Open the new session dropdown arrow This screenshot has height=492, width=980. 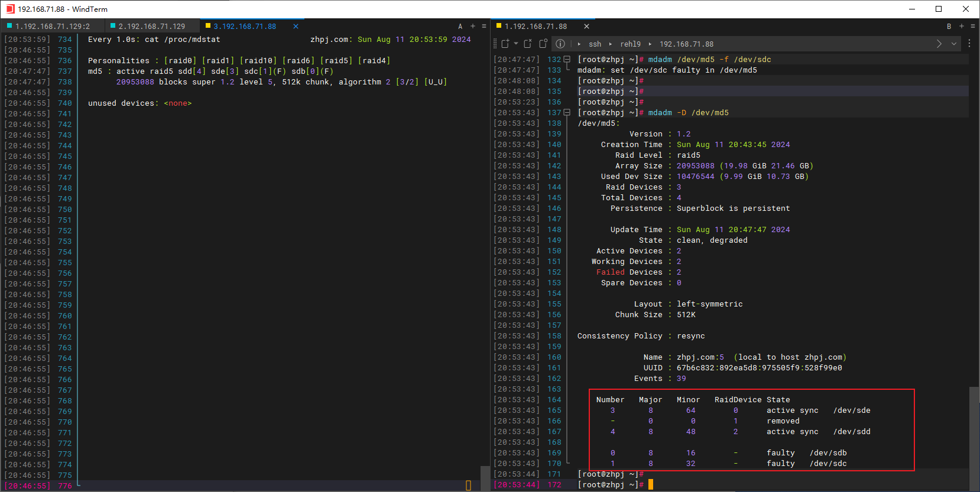[x=516, y=44]
